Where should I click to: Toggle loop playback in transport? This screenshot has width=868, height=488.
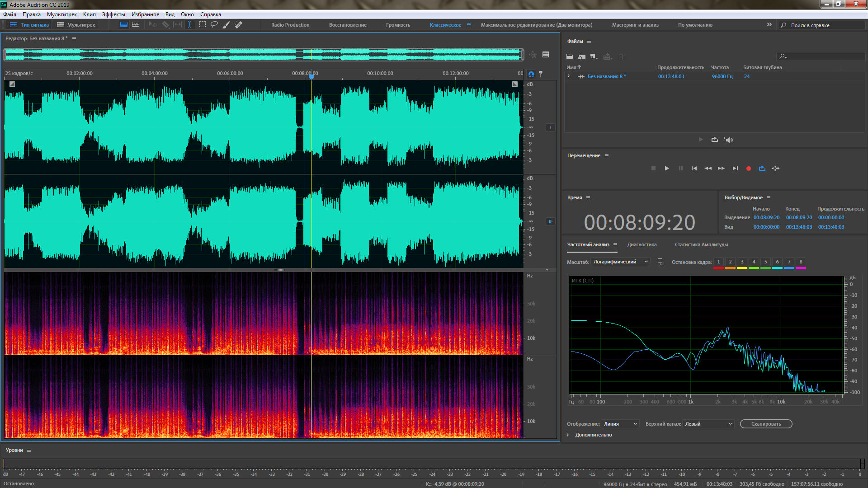[x=762, y=168]
